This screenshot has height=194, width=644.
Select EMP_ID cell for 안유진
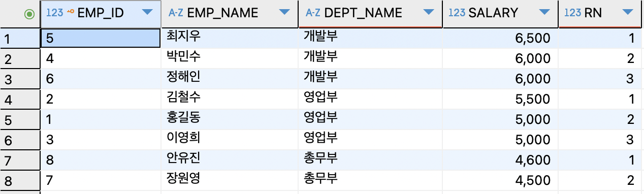point(101,160)
